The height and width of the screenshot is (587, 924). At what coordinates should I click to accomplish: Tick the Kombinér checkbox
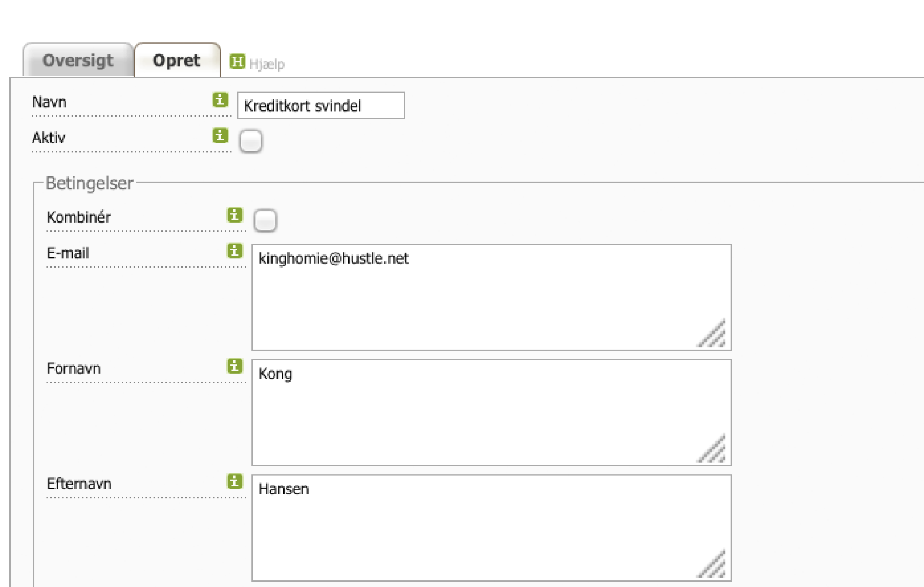click(x=265, y=220)
